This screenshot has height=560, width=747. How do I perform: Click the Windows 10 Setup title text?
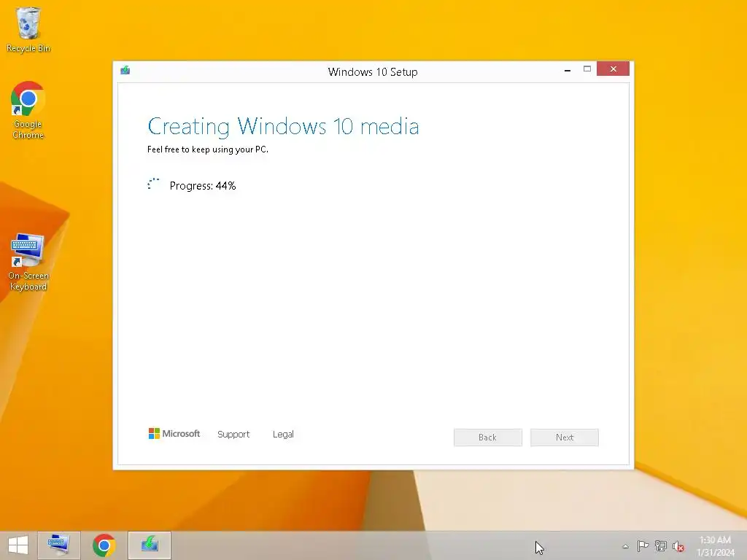[373, 72]
